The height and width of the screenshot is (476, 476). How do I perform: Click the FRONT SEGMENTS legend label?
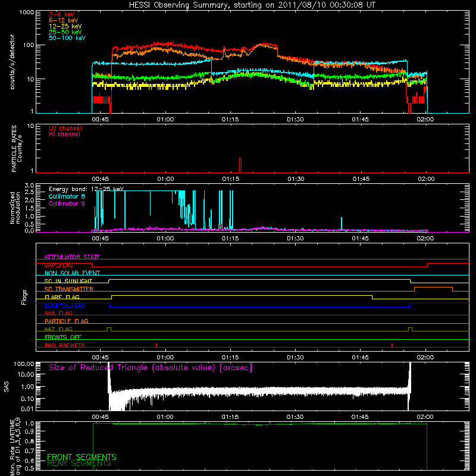[x=82, y=457]
